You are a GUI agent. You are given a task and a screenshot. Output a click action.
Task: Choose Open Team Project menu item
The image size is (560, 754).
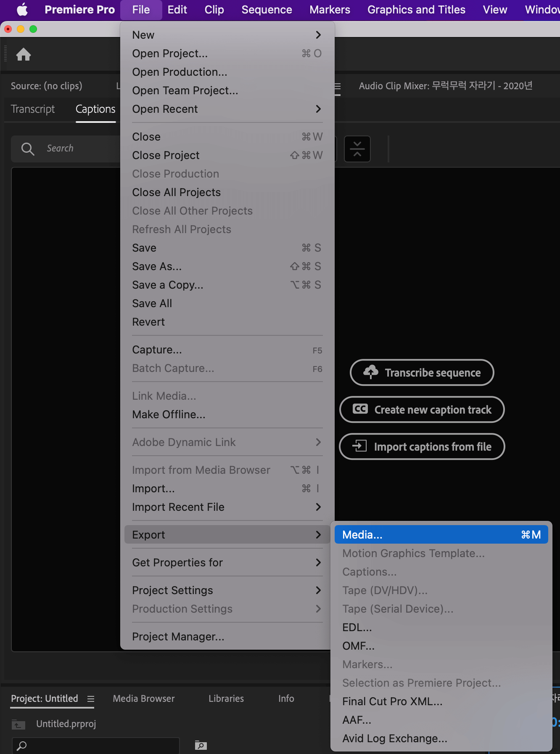click(x=227, y=90)
